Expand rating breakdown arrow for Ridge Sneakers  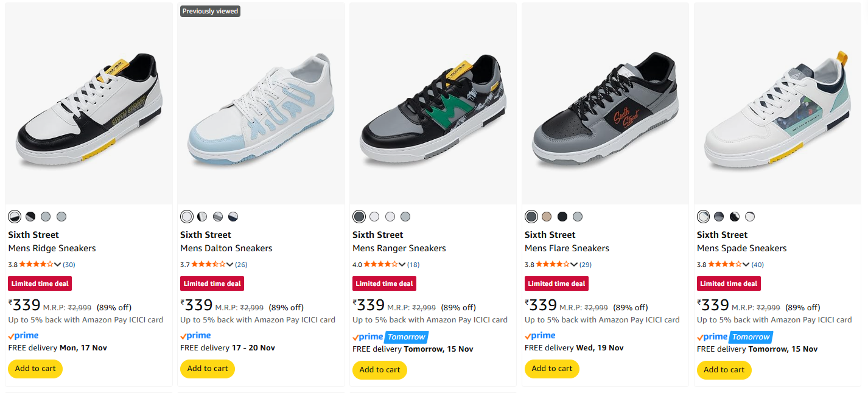point(58,265)
